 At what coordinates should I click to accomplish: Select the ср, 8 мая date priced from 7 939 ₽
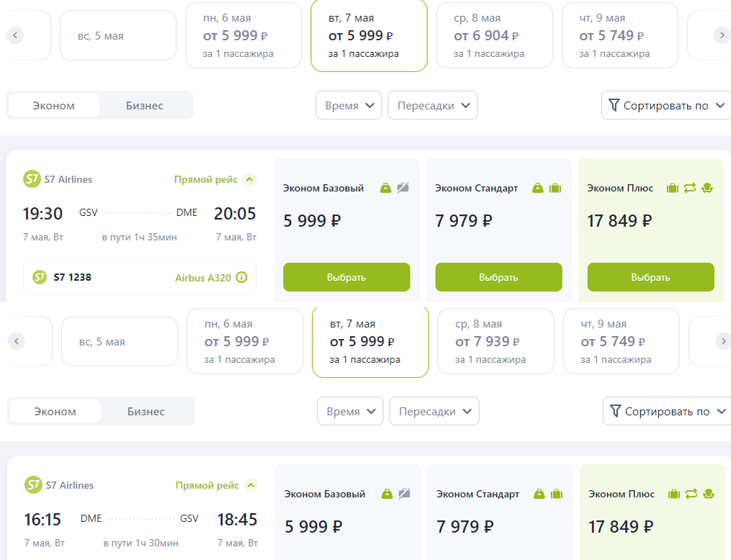click(495, 341)
